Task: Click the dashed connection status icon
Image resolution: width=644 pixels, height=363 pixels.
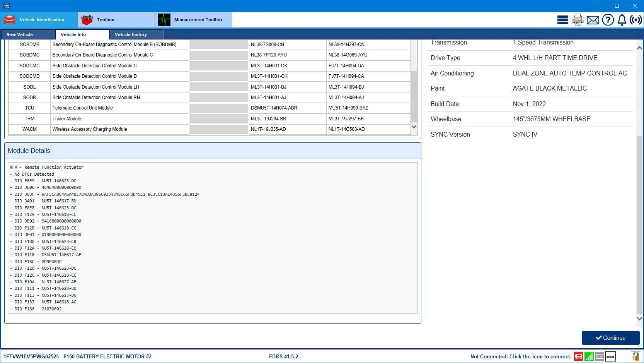Action: (610, 356)
